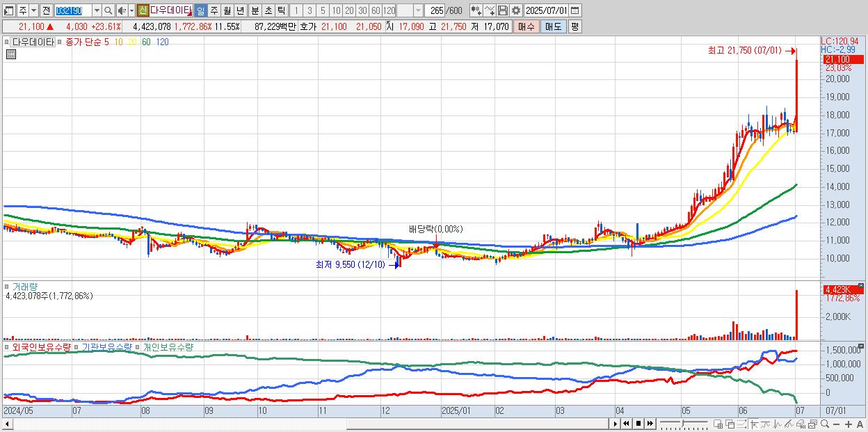Expand the dropdown beside the speaker icon
Screen dimensions: 868x432
coord(131,10)
